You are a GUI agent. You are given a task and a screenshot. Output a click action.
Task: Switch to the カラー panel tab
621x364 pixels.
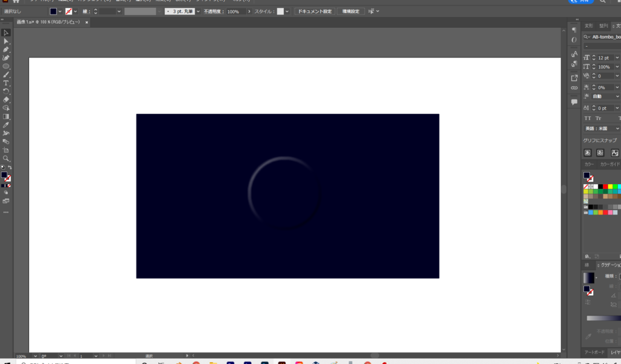(589, 164)
